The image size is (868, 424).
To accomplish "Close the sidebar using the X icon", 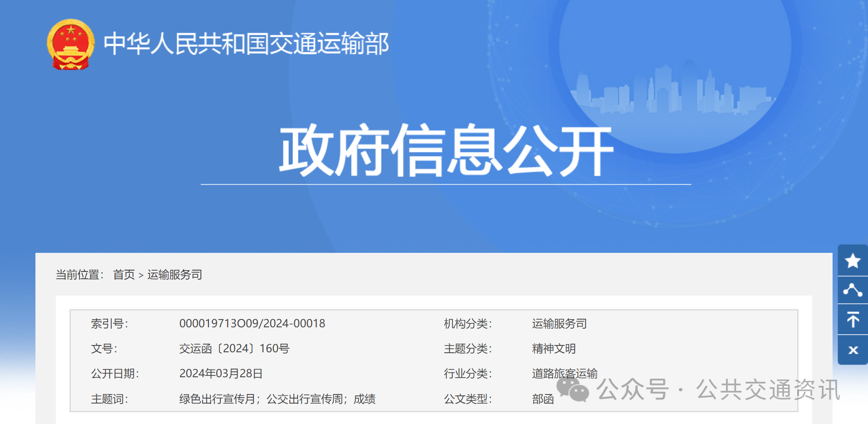I will click(x=853, y=349).
